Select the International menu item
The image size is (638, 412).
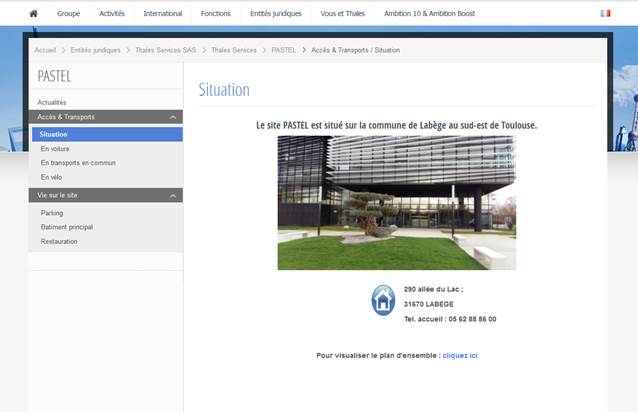[x=163, y=14]
